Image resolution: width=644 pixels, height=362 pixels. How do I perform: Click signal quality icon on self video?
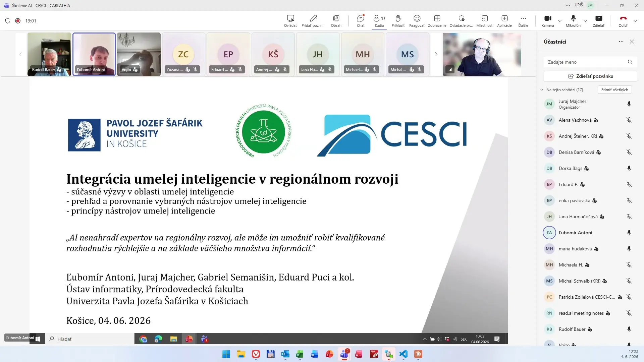click(450, 70)
